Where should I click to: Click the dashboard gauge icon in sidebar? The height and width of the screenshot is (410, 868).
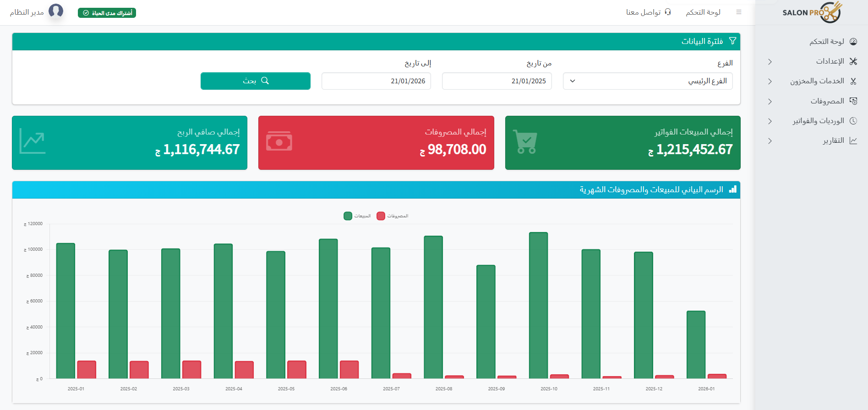pos(853,42)
